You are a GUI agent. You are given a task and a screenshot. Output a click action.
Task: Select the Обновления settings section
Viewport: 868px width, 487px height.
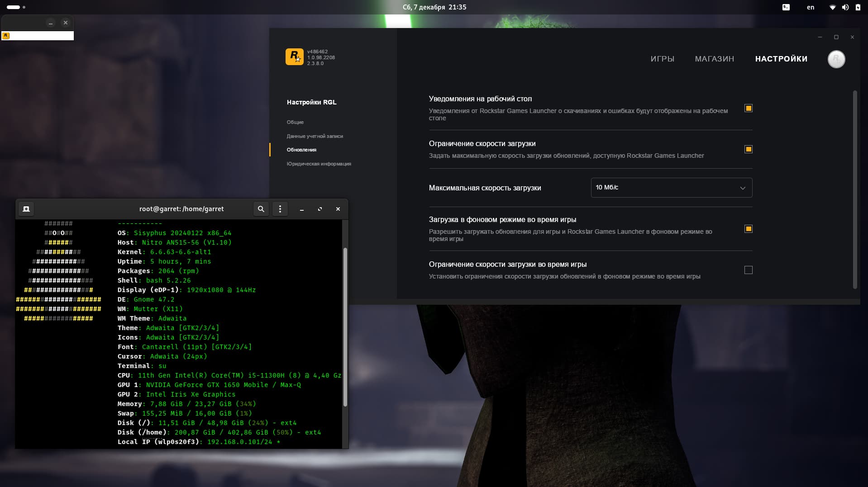click(x=301, y=150)
